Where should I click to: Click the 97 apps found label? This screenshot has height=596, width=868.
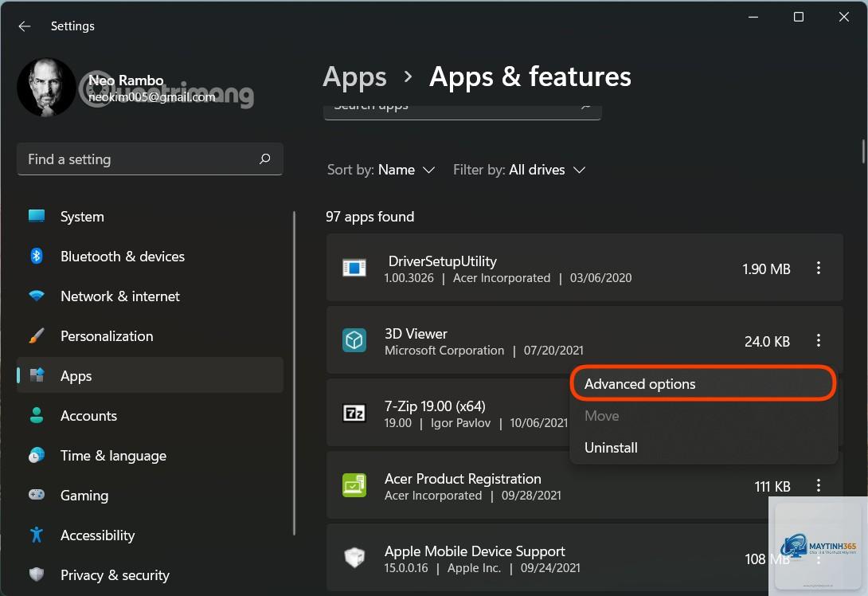pyautogui.click(x=369, y=217)
